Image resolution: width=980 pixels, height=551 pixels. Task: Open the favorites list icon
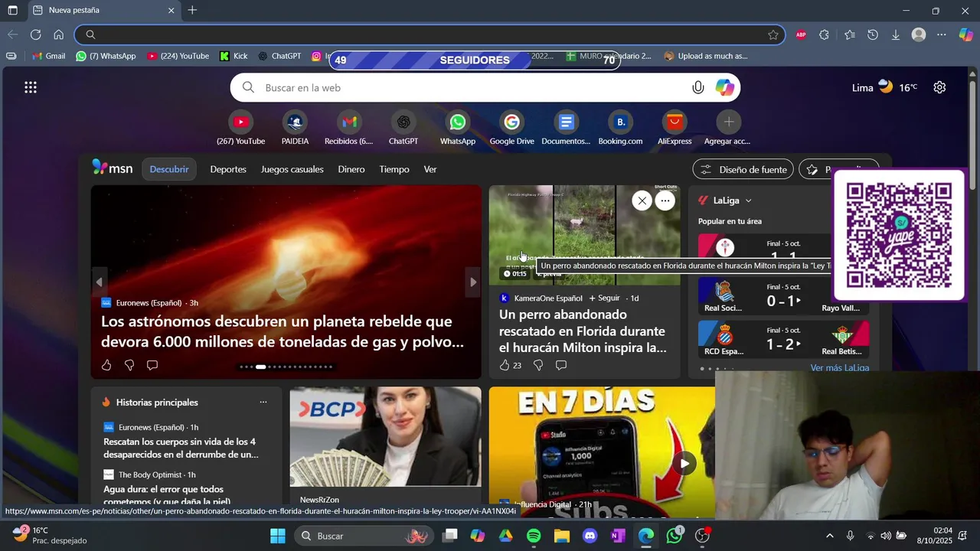[x=850, y=34]
